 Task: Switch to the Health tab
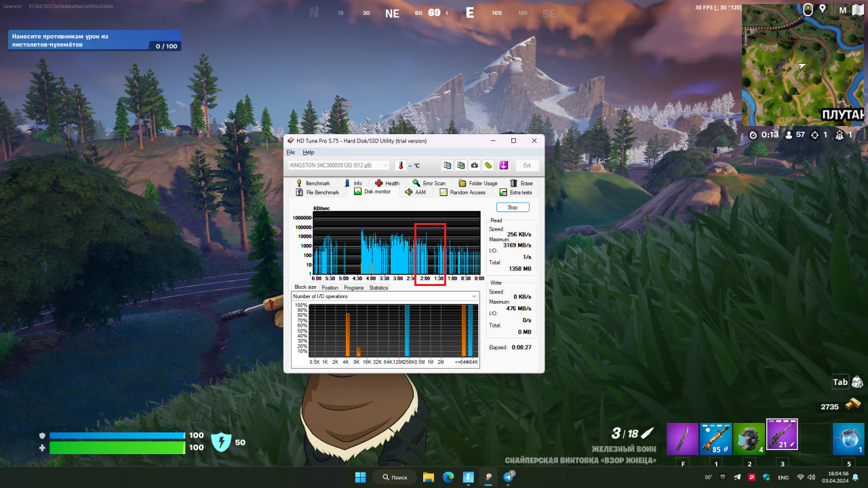pyautogui.click(x=387, y=183)
